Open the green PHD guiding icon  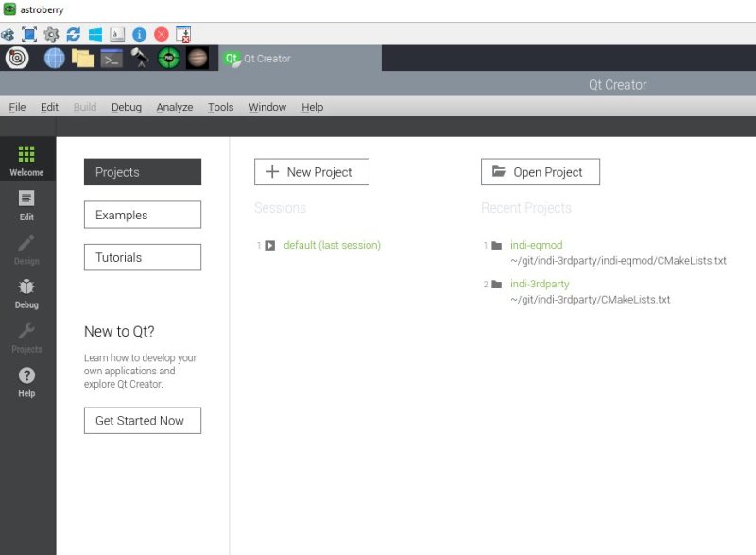click(169, 59)
